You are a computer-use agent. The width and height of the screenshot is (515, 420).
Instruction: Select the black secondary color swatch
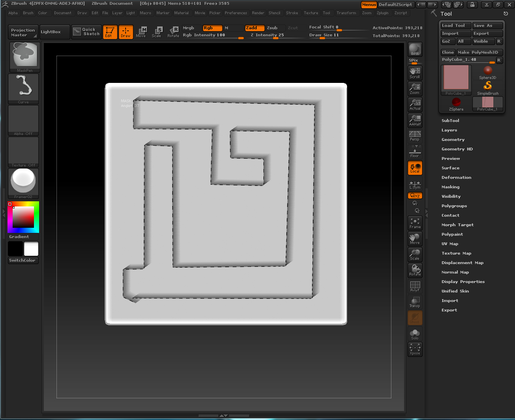click(x=16, y=249)
